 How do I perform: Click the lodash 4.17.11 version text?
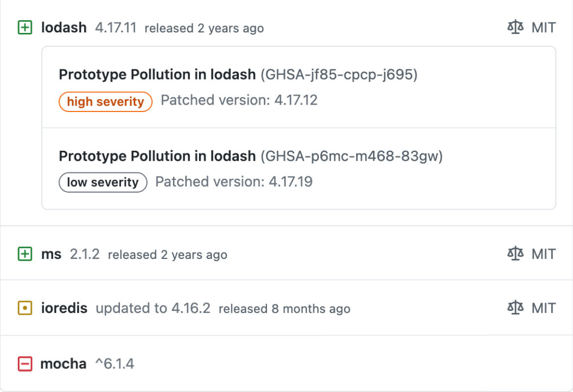pyautogui.click(x=115, y=28)
